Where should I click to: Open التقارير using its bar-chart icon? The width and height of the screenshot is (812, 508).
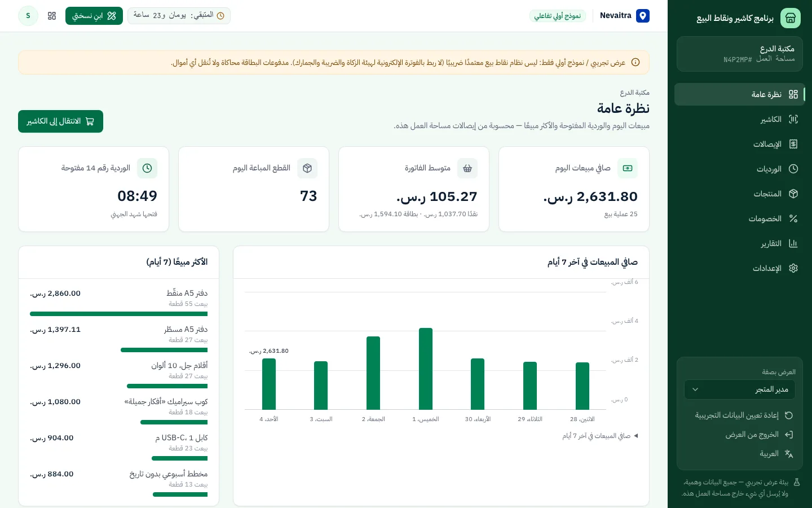(793, 243)
